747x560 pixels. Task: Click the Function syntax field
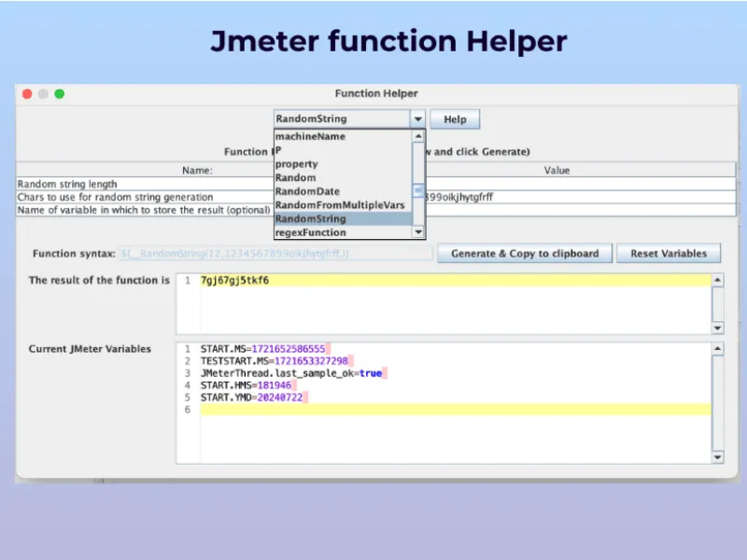(275, 254)
